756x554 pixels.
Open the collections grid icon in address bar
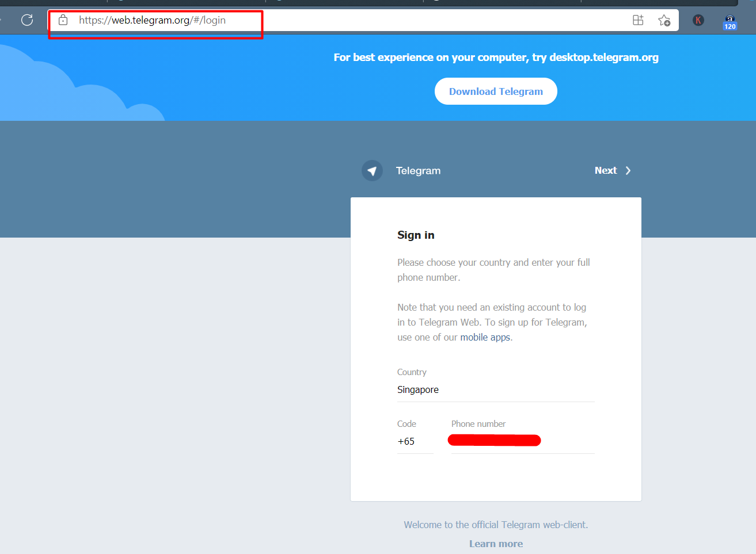coord(638,20)
